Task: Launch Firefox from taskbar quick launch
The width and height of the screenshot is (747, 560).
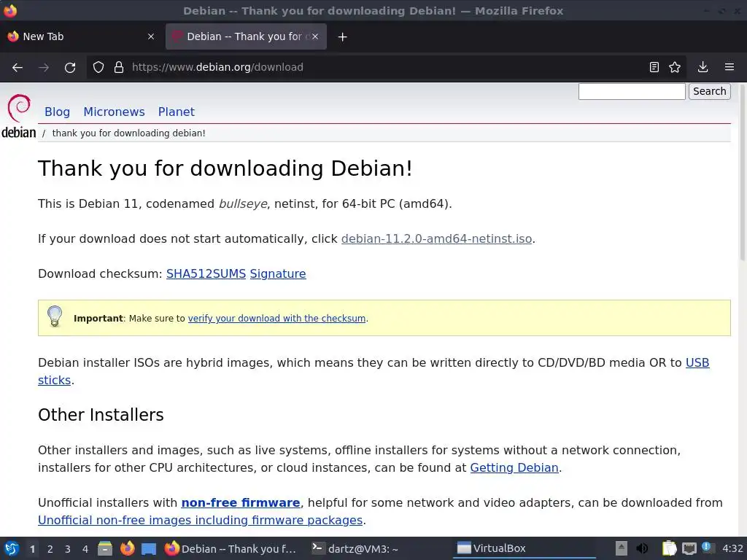Action: [127, 548]
